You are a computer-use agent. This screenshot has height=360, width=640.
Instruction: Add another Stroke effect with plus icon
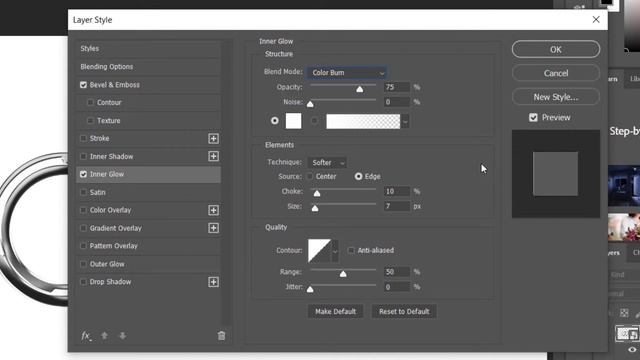(213, 139)
